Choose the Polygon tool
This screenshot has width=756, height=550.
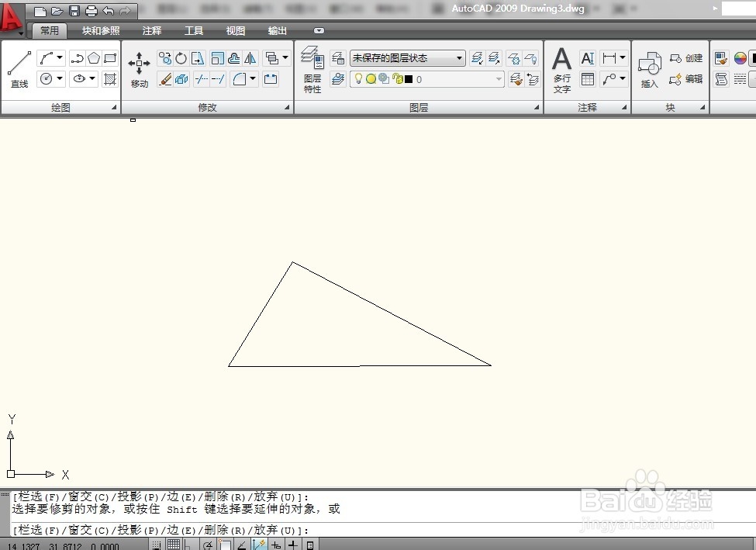(x=94, y=58)
